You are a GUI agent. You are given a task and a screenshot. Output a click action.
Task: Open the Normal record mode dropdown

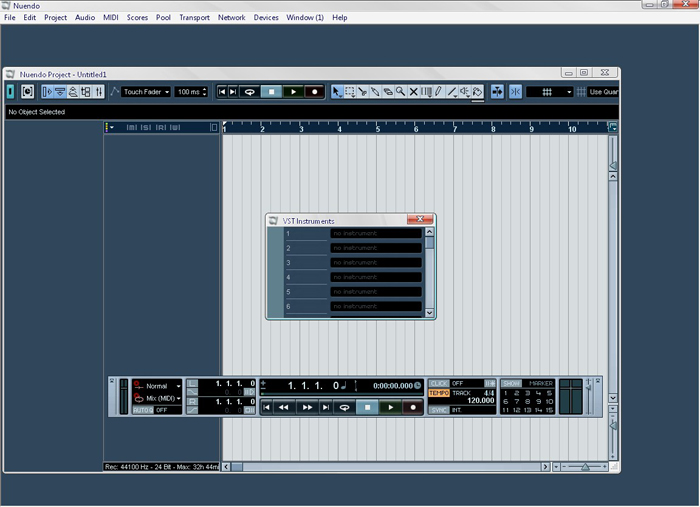[x=157, y=386]
